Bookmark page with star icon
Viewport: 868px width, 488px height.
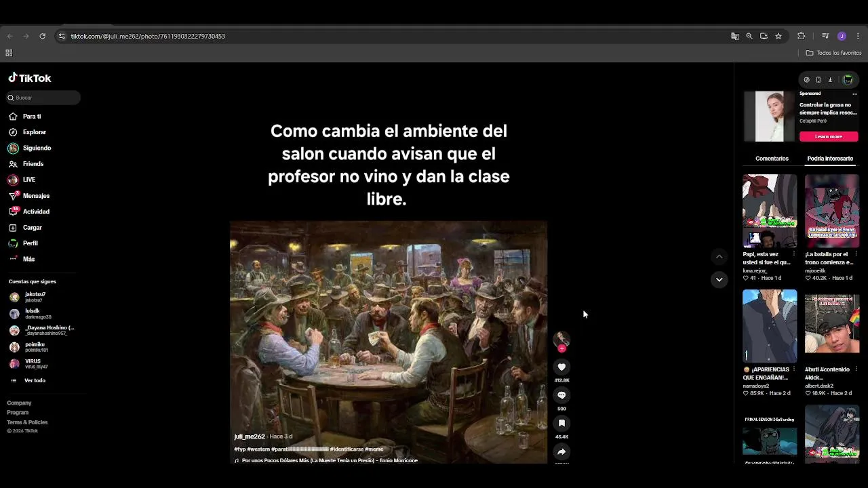click(x=778, y=36)
